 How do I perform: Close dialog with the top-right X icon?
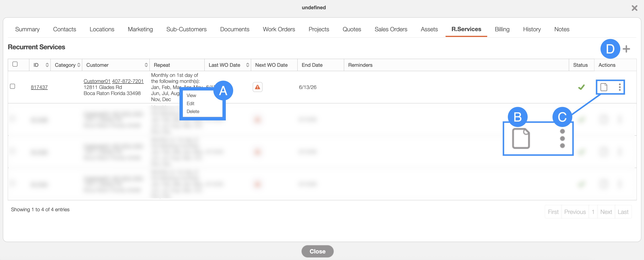(x=634, y=8)
